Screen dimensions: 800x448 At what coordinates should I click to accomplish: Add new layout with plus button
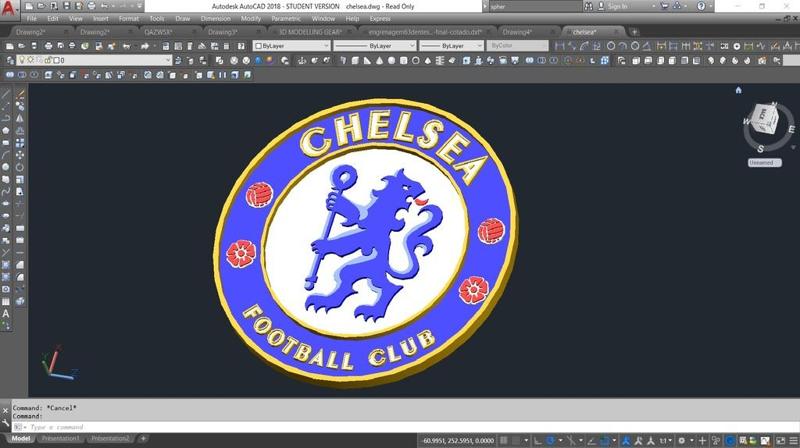143,439
